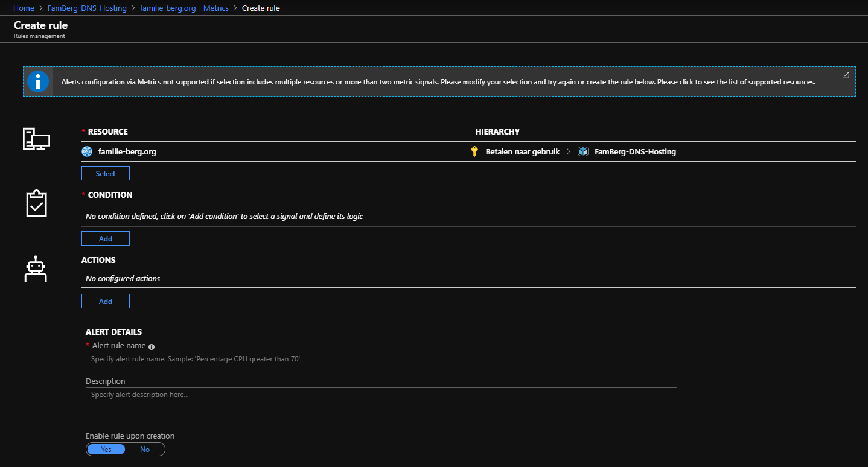Click the DNS zone globe icon
This screenshot has width=868, height=467.
pos(87,151)
